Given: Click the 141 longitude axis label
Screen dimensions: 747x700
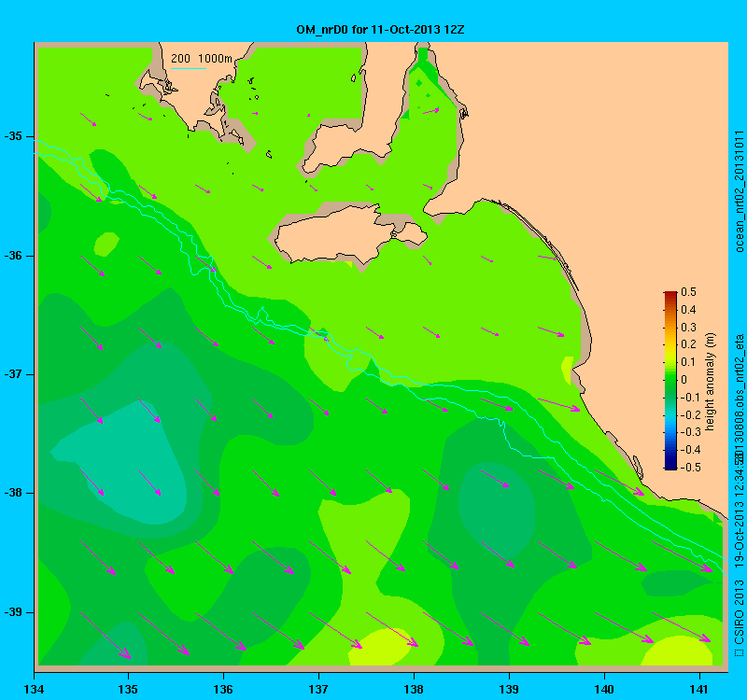Looking at the screenshot, I should [699, 689].
